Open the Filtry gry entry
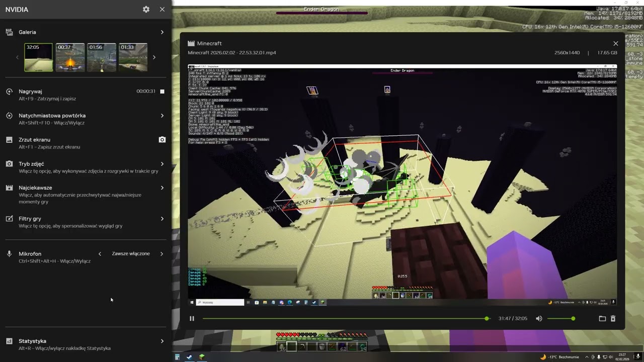Screen dimensions: 644x362 (x=86, y=222)
